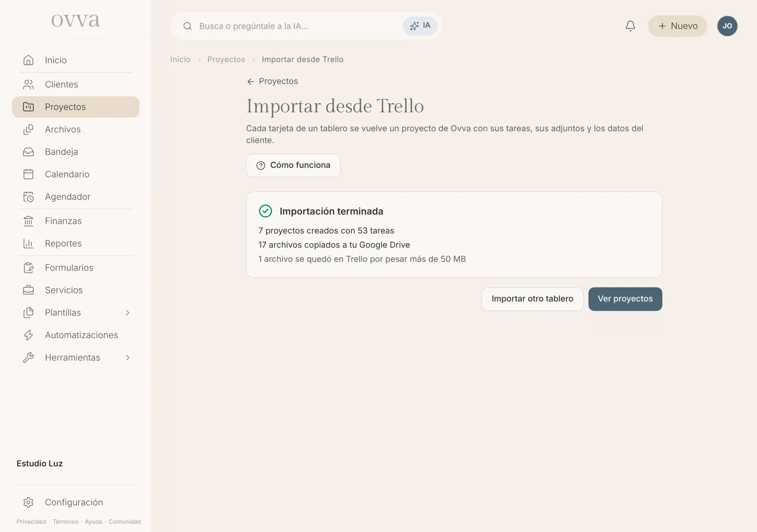Open Clientes via its people icon

tap(29, 84)
